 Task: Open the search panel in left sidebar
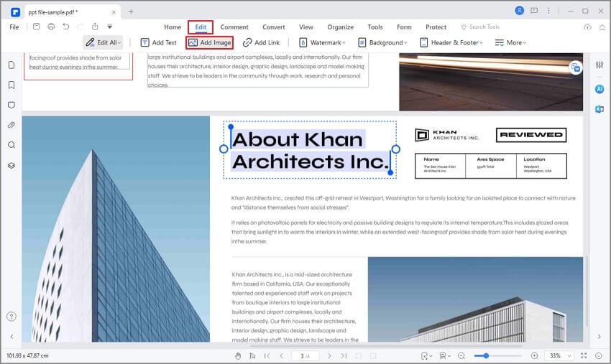coord(12,145)
